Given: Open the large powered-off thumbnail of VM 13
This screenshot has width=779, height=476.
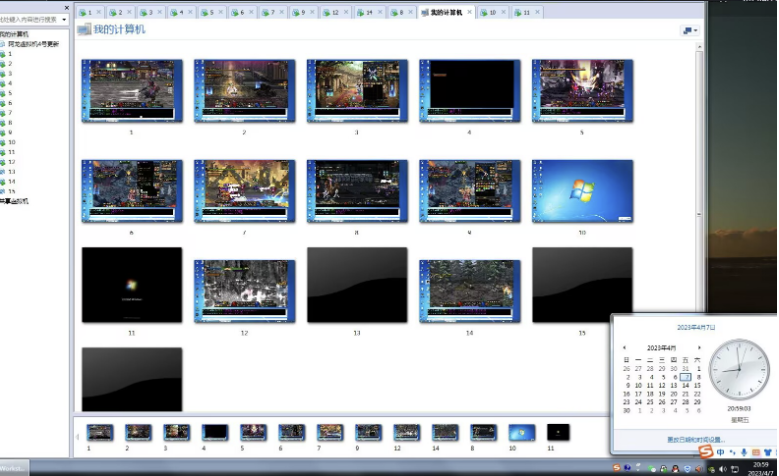Looking at the screenshot, I should [x=357, y=285].
